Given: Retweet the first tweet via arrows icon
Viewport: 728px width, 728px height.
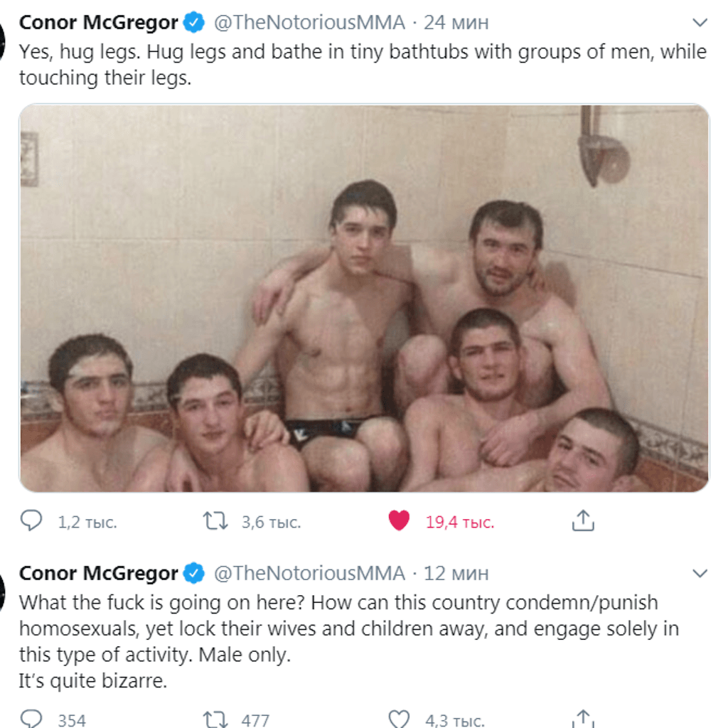Looking at the screenshot, I should coord(215,520).
